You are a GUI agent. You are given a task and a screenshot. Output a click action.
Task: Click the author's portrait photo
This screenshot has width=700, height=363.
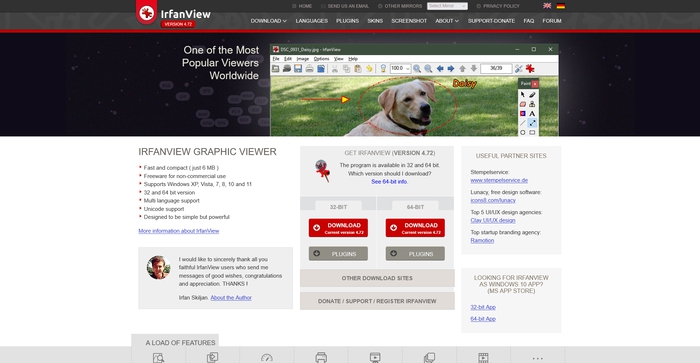pos(158,267)
